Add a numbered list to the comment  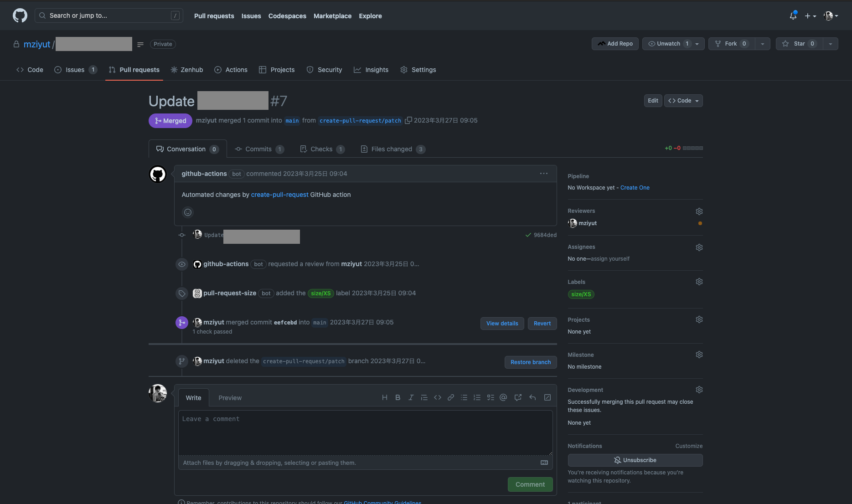[477, 397]
